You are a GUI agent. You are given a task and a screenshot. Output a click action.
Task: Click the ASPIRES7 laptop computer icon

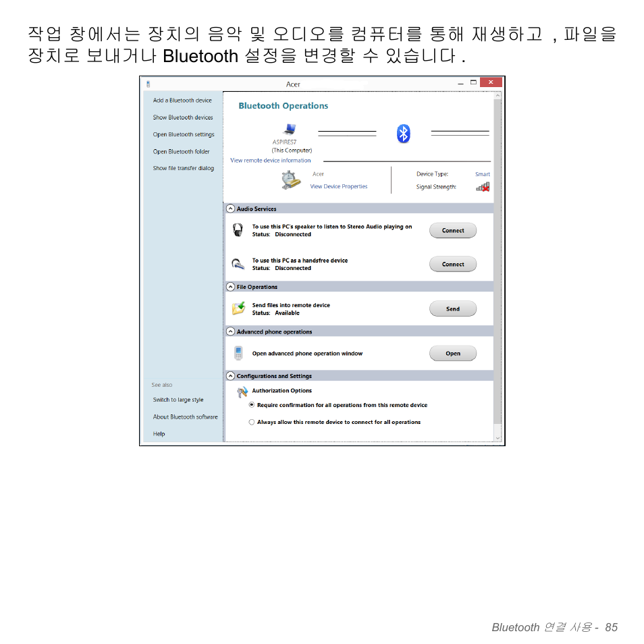[290, 130]
